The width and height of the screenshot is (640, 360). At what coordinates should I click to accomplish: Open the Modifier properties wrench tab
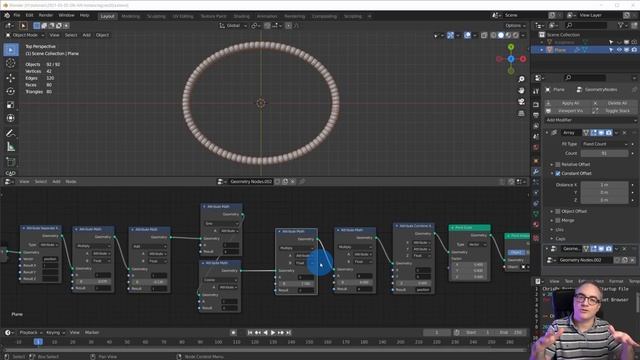(x=536, y=171)
